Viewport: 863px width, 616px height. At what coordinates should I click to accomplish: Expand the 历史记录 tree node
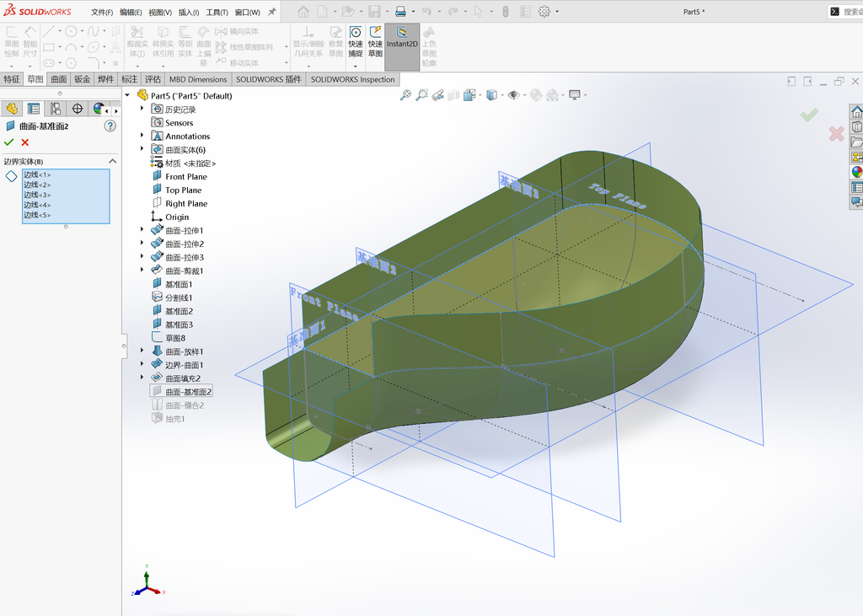142,109
